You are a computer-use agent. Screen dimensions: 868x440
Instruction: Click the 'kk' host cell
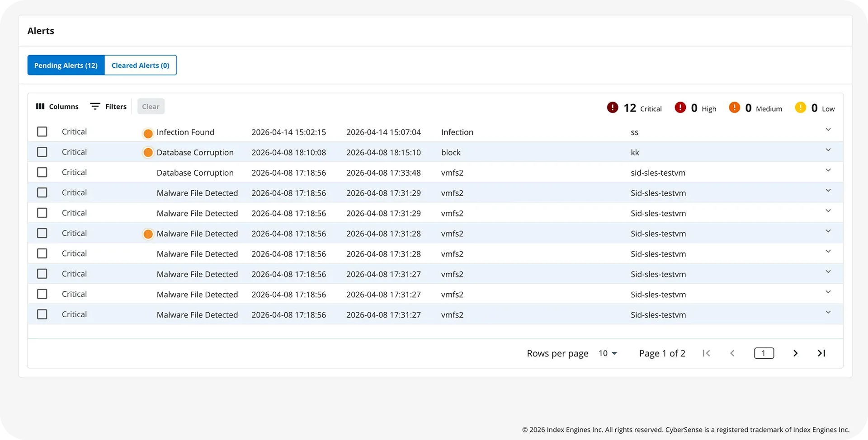pos(635,153)
